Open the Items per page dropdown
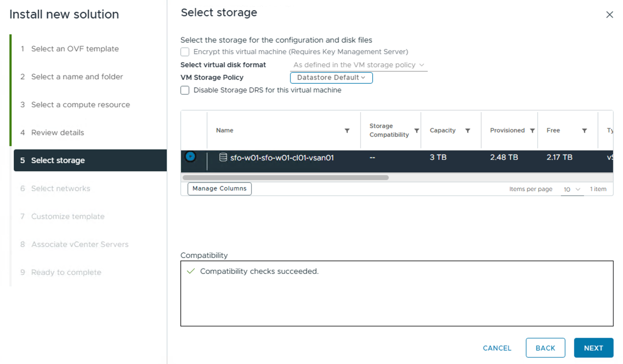This screenshot has height=364, width=623. 572,189
